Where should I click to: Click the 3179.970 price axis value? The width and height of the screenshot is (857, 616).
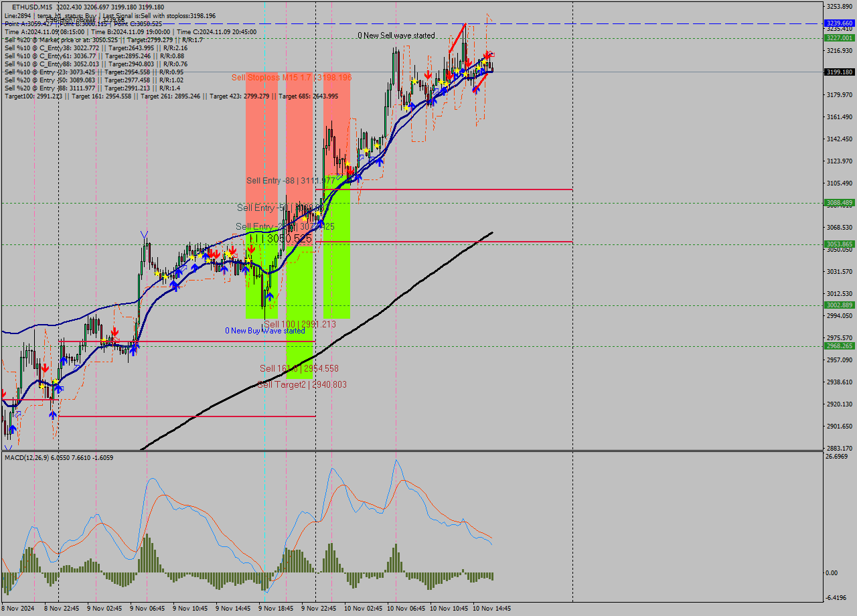[840, 95]
